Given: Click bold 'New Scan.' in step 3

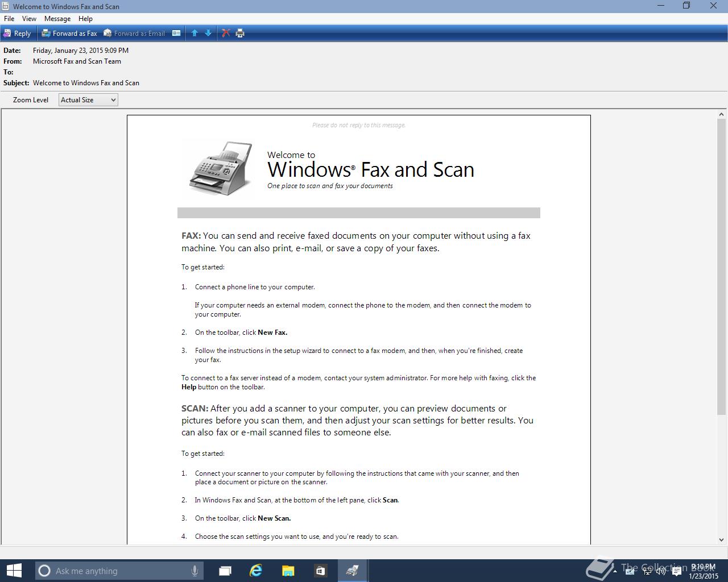Looking at the screenshot, I should [274, 518].
